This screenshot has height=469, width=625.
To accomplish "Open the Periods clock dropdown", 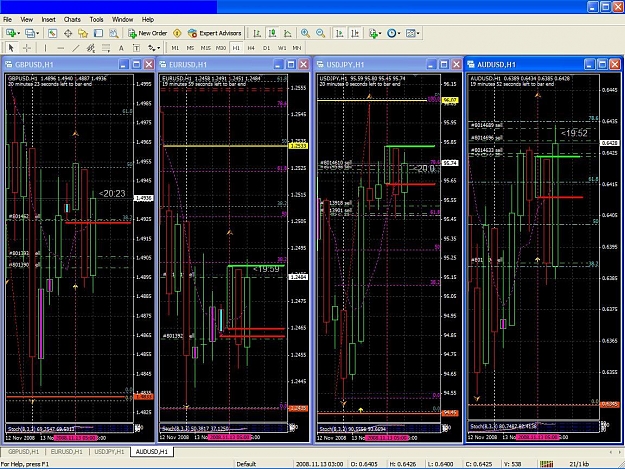I will [393, 33].
